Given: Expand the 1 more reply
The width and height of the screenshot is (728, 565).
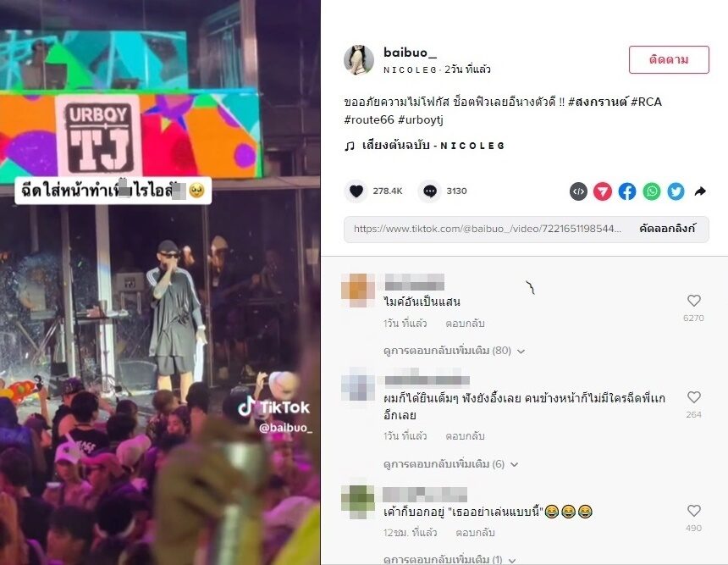Looking at the screenshot, I should click(449, 559).
